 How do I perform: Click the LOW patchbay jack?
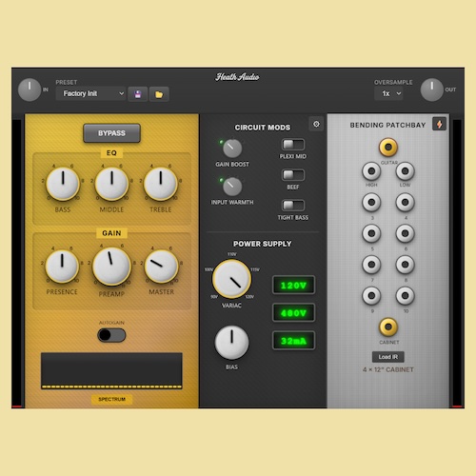405,171
